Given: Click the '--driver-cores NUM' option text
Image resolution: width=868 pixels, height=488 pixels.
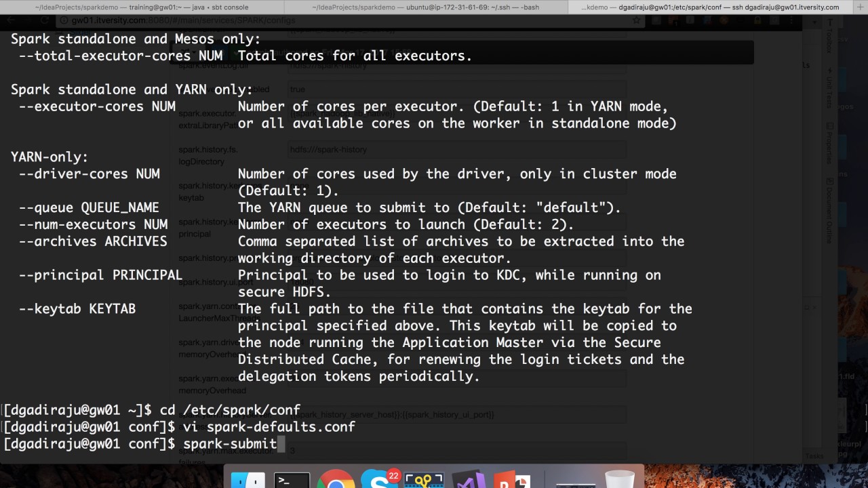Looking at the screenshot, I should [x=90, y=174].
